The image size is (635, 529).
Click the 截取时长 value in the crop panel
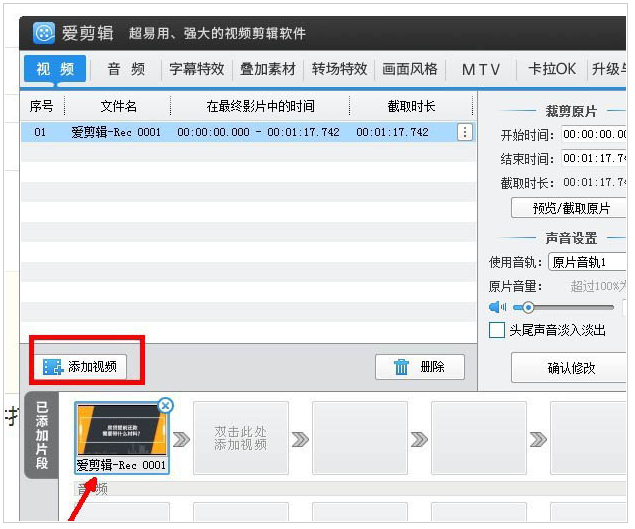(x=595, y=183)
